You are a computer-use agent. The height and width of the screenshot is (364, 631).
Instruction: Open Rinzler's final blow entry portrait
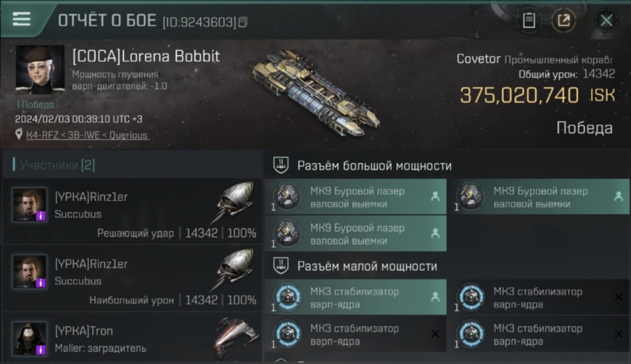click(x=30, y=205)
